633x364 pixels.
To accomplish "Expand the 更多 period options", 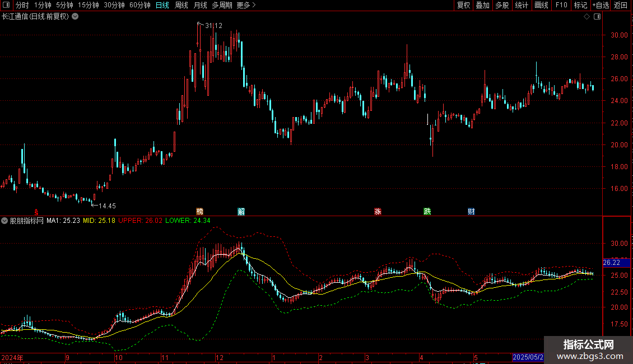I will (x=246, y=5).
